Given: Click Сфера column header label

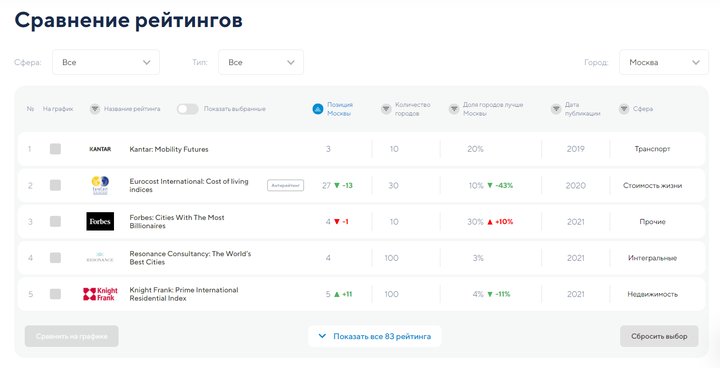Looking at the screenshot, I should coord(643,109).
